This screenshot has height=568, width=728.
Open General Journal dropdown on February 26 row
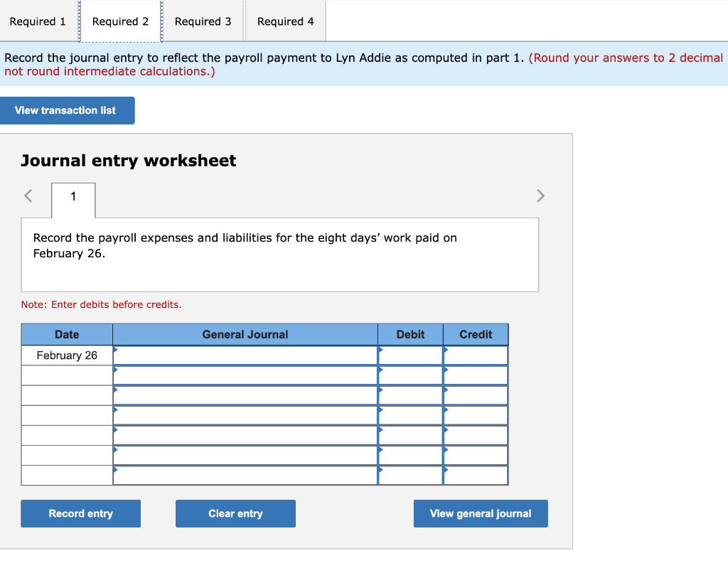click(245, 355)
